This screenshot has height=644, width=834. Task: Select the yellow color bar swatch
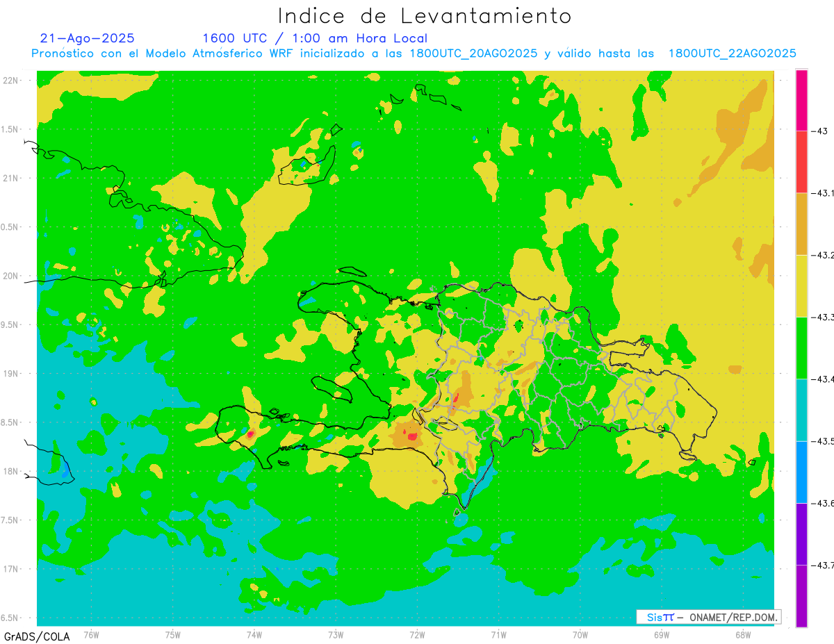click(x=801, y=286)
